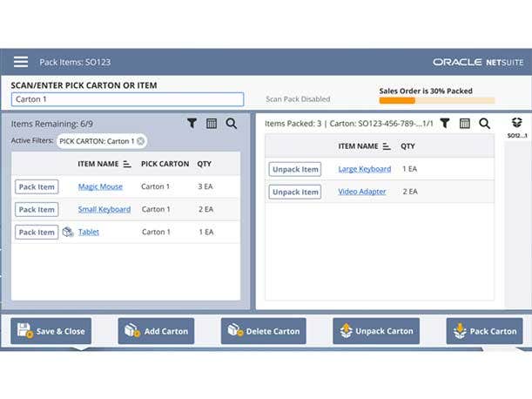
Task: Open column grid settings in Items Packed
Action: click(x=464, y=124)
